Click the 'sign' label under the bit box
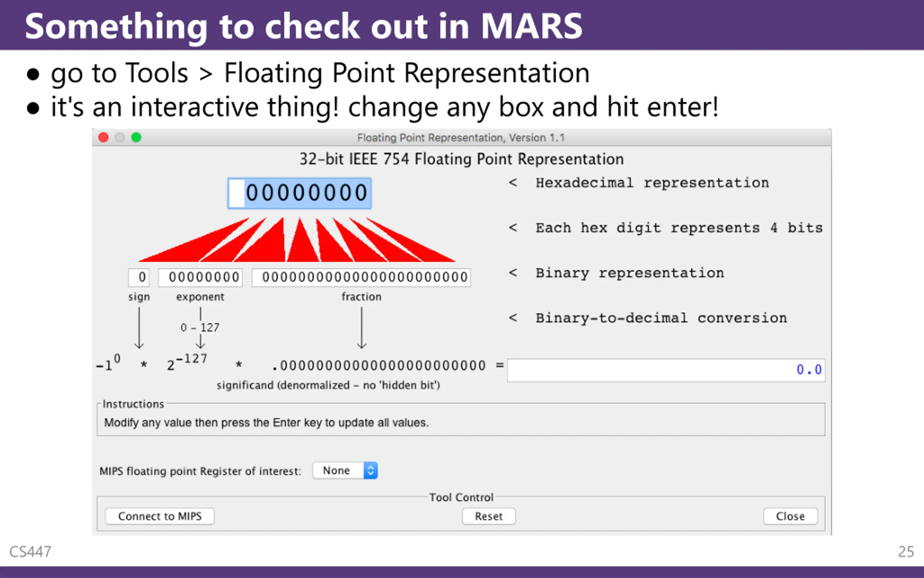This screenshot has width=924, height=578. coord(139,297)
